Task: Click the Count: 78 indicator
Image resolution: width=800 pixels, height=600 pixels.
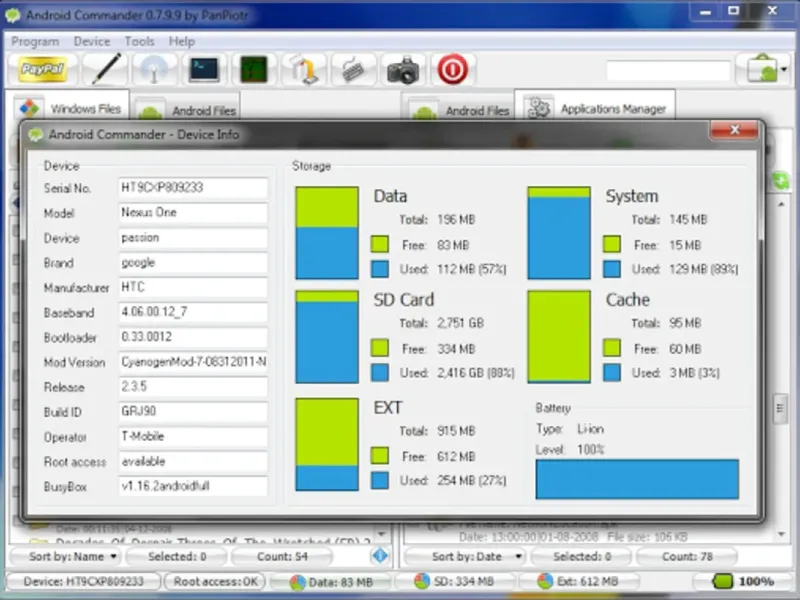Action: 687,556
